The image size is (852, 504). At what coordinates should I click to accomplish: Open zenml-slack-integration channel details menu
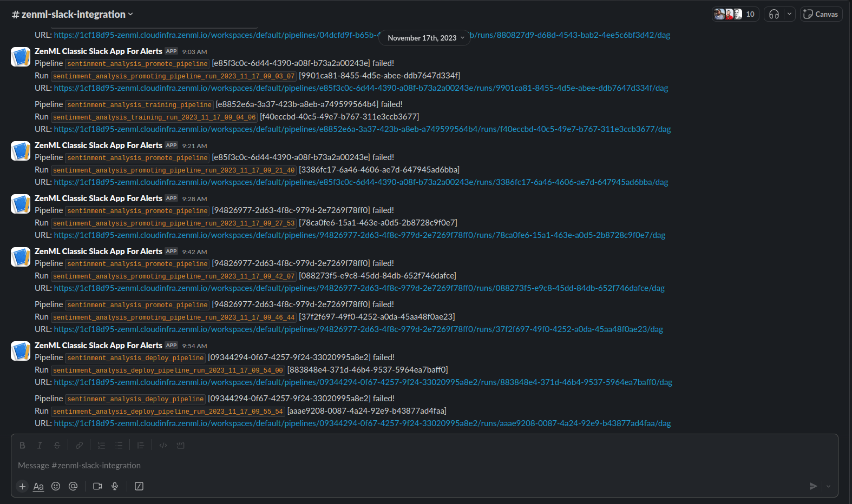72,15
